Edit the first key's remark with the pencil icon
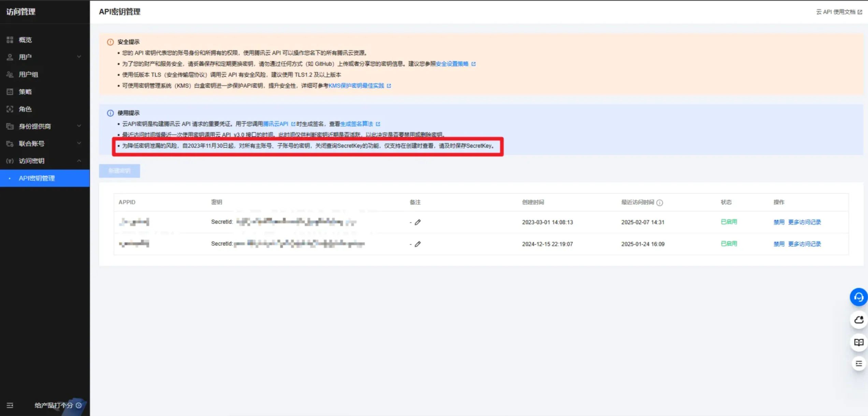Viewport: 868px width, 416px height. 418,222
